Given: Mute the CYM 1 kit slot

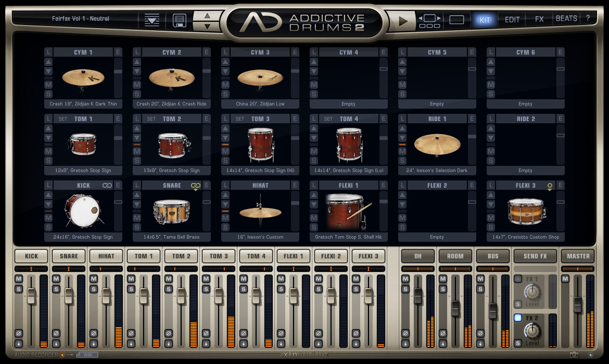Looking at the screenshot, I should [48, 85].
